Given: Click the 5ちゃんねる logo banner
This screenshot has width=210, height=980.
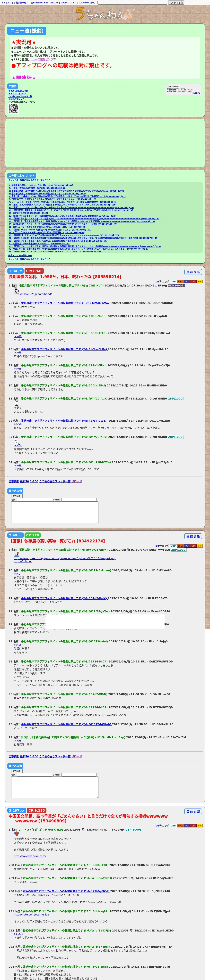Looking at the screenshot, I should 105,14.
